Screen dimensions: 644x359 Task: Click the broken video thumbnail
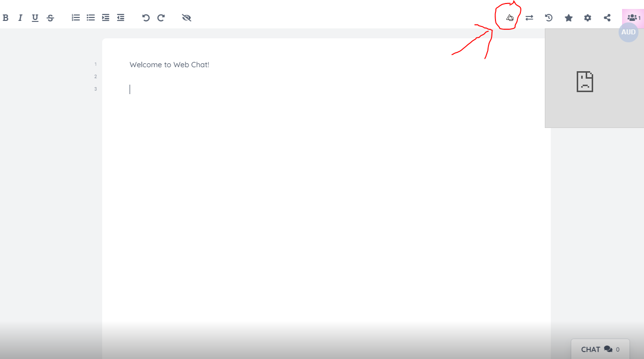coord(594,78)
